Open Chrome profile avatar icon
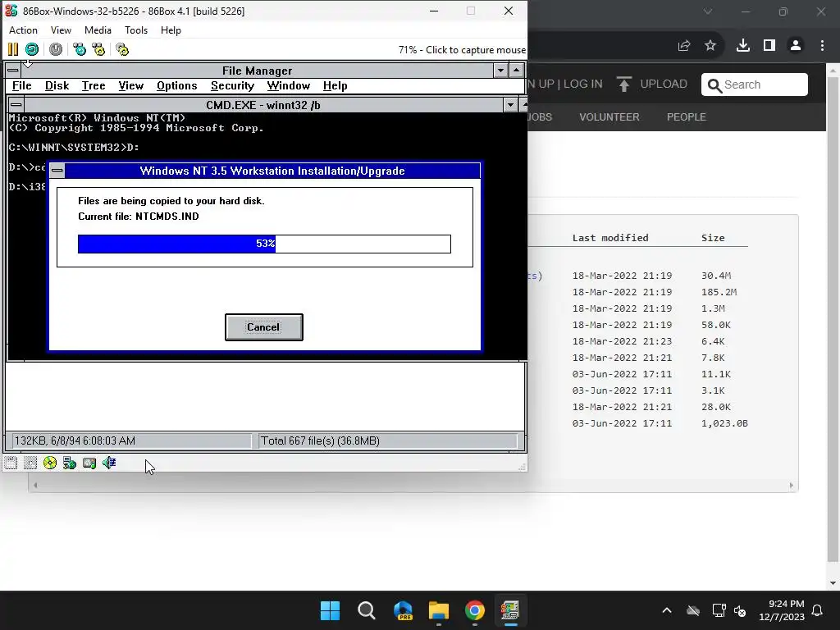The width and height of the screenshot is (840, 630). click(x=796, y=46)
